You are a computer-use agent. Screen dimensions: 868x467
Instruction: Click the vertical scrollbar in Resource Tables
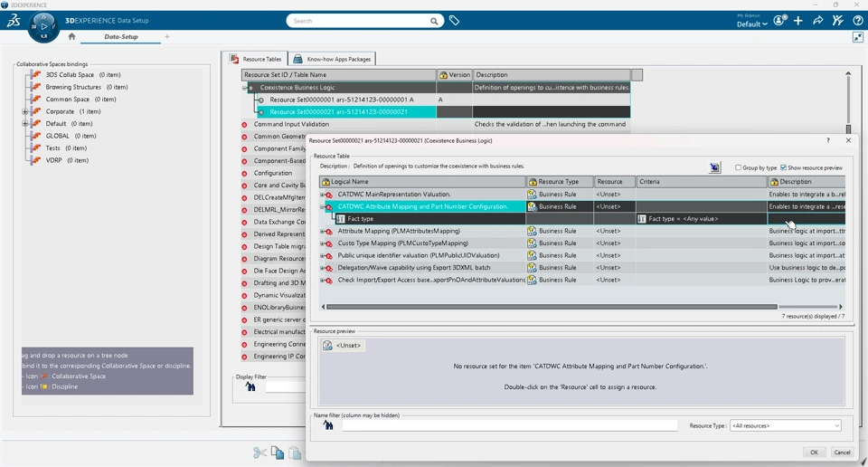[x=848, y=129]
